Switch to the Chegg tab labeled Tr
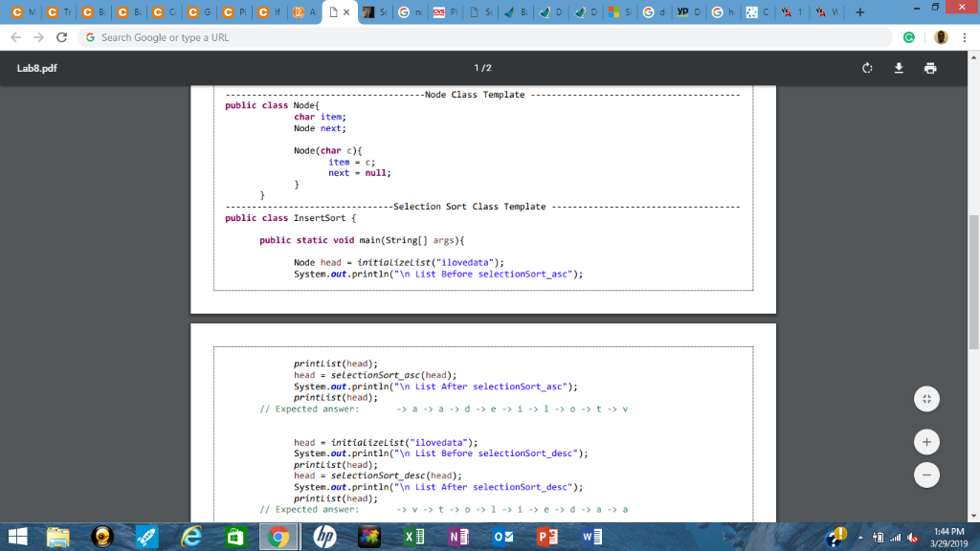This screenshot has height=551, width=980. (x=58, y=11)
